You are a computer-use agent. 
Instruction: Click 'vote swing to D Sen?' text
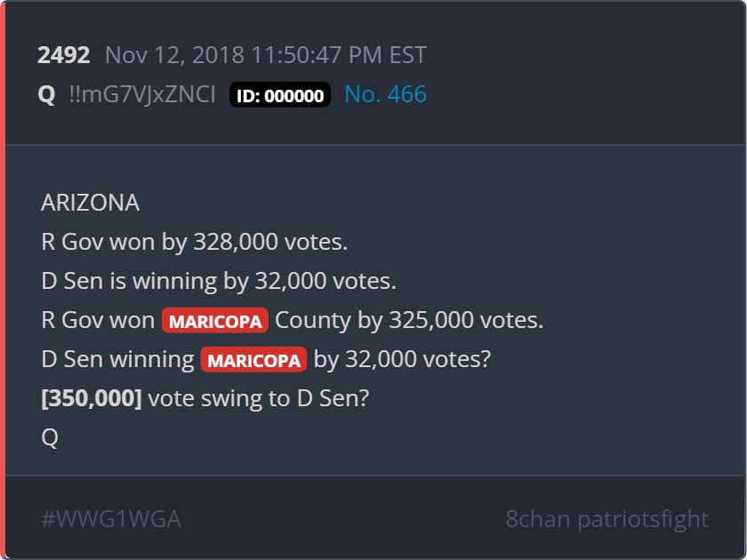click(258, 398)
